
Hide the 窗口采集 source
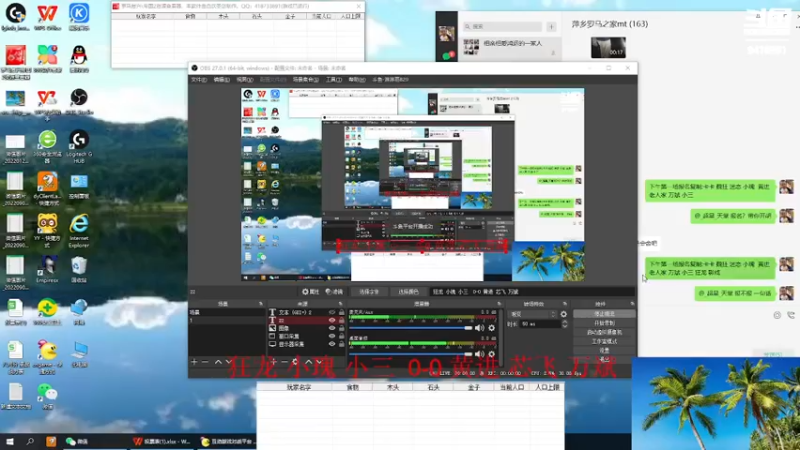coord(332,336)
